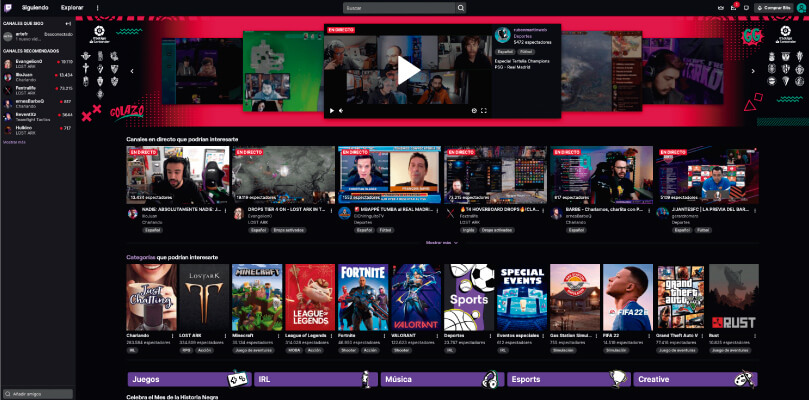The width and height of the screenshot is (809, 400).
Task: Click the Español tag on featured stream
Action: pyautogui.click(x=505, y=52)
